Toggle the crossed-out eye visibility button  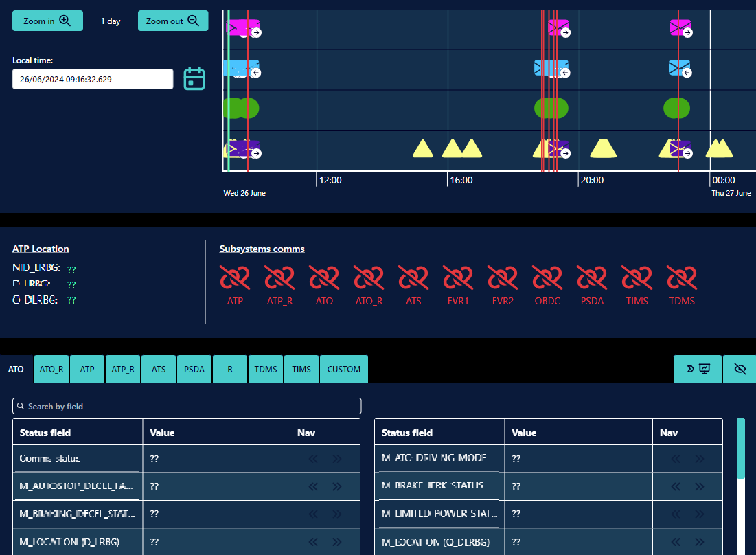(740, 369)
